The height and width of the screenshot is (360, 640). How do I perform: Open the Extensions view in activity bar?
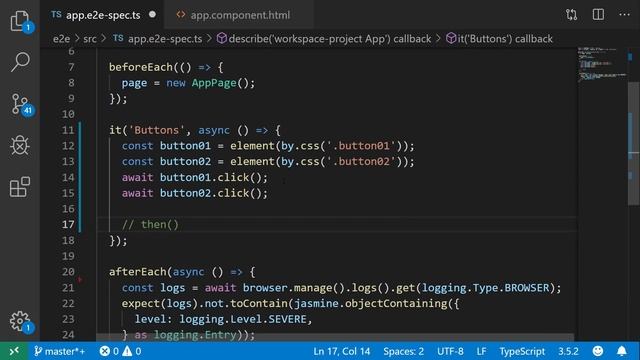pos(20,187)
